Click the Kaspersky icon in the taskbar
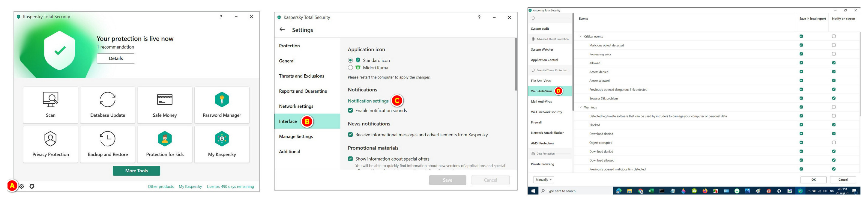The image size is (868, 202). click(800, 191)
